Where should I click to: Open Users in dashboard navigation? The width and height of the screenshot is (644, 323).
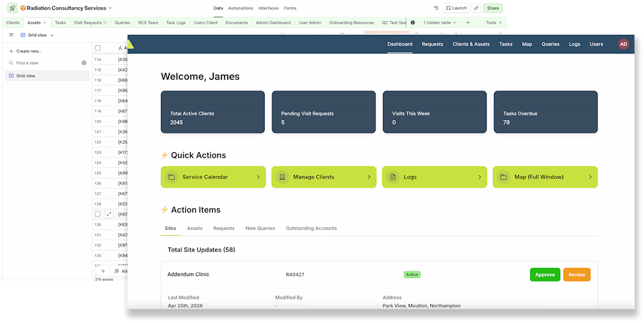pyautogui.click(x=597, y=44)
